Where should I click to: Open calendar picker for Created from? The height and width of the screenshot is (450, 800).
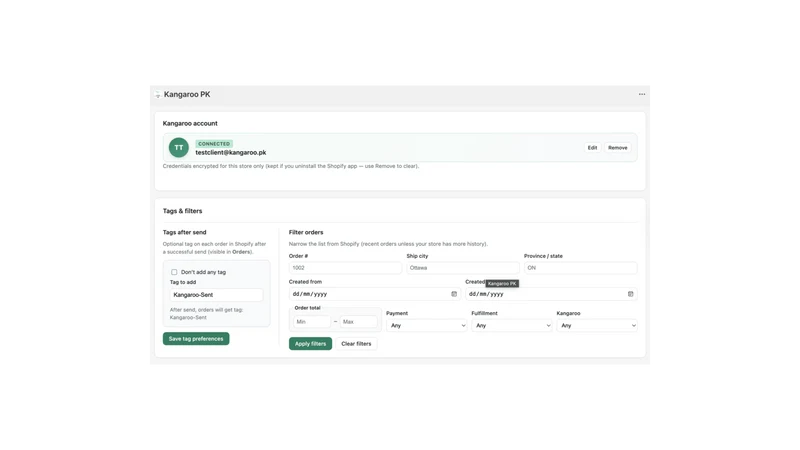(x=454, y=294)
